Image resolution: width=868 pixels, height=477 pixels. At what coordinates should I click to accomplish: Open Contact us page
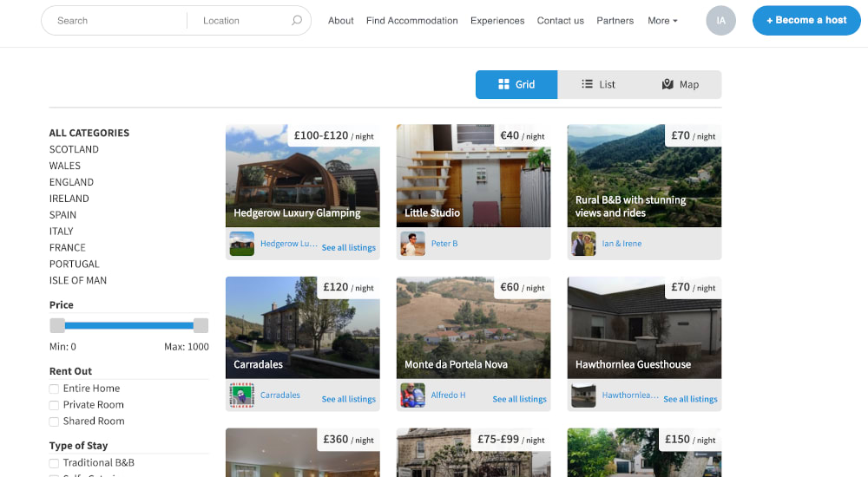(560, 21)
